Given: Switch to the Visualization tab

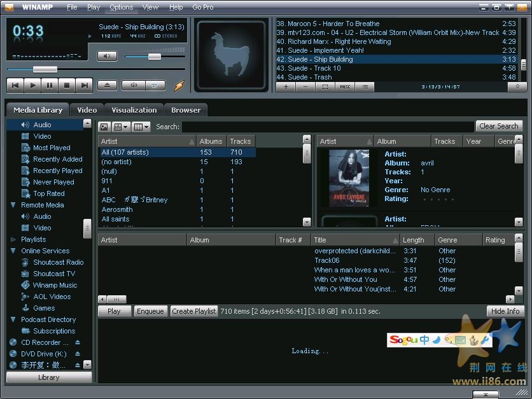Looking at the screenshot, I should click(x=134, y=110).
